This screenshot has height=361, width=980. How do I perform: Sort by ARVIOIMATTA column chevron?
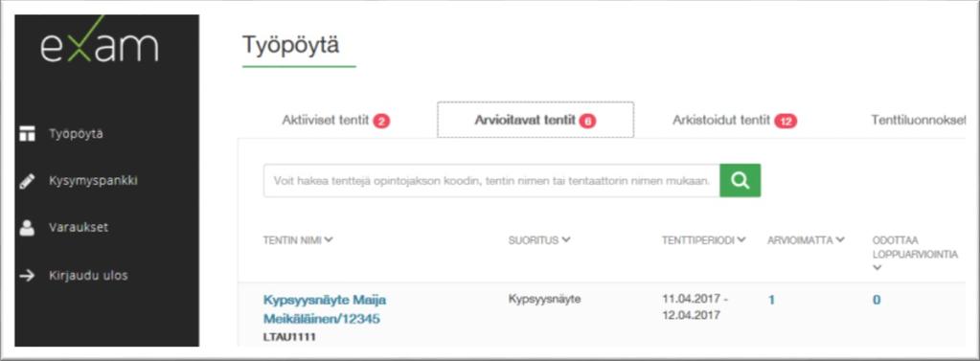tap(840, 240)
